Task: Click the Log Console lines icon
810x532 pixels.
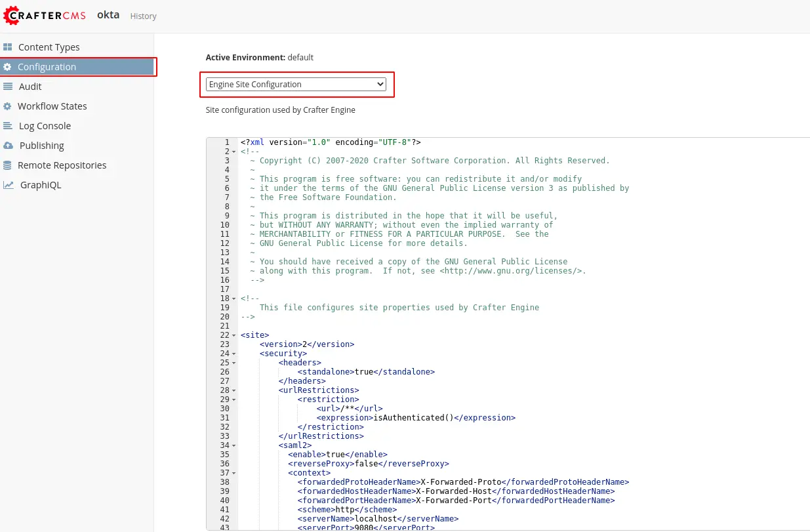Action: pyautogui.click(x=8, y=126)
